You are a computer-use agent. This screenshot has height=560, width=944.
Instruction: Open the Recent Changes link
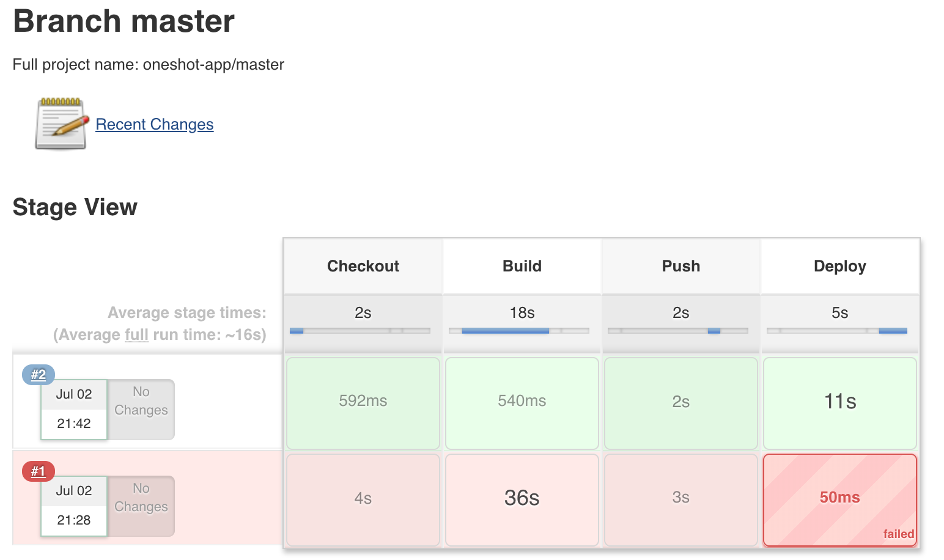tap(155, 124)
